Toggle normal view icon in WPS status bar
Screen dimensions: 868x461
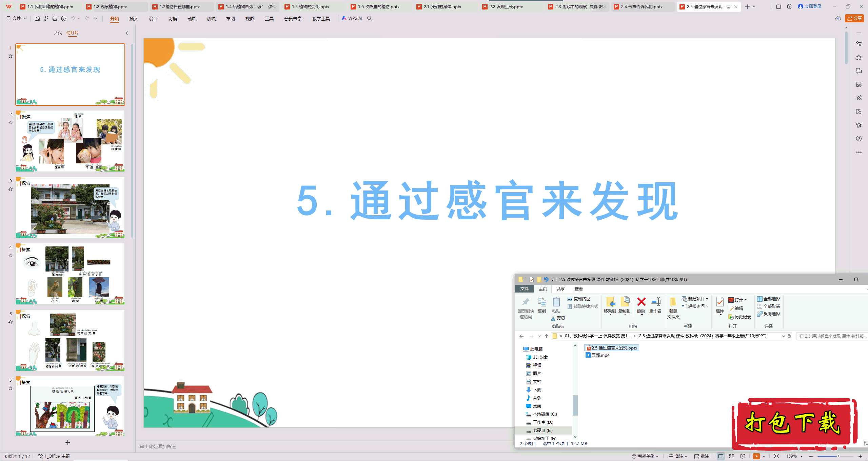point(721,456)
